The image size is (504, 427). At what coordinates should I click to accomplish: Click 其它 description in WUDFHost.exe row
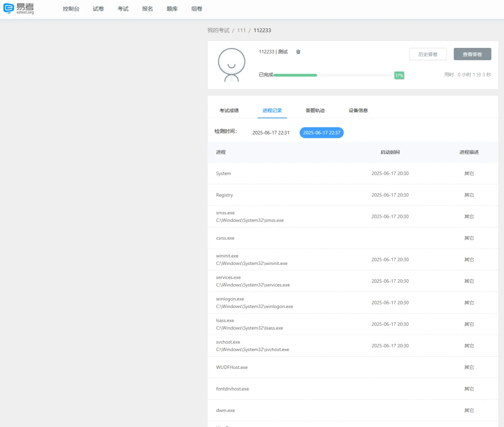click(469, 368)
